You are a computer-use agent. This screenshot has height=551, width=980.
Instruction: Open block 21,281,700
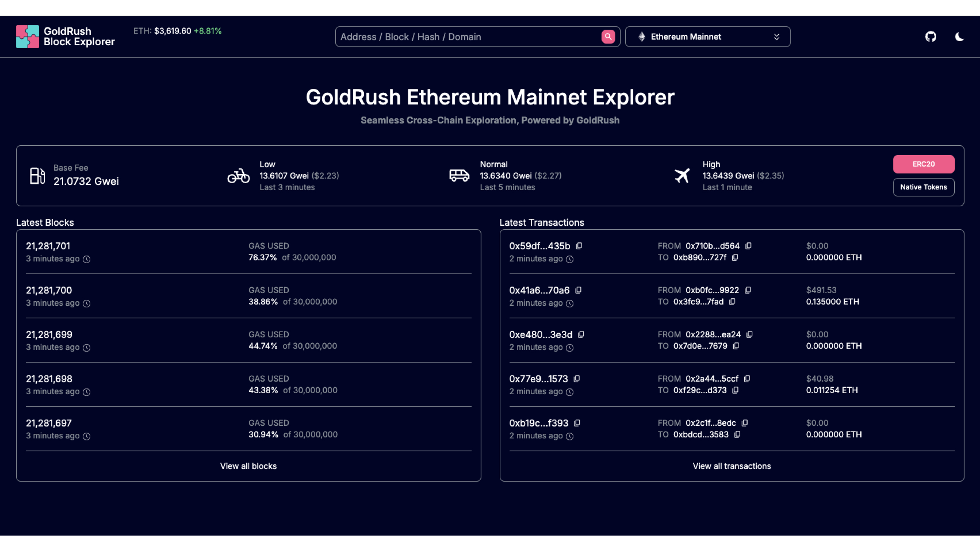(x=49, y=290)
